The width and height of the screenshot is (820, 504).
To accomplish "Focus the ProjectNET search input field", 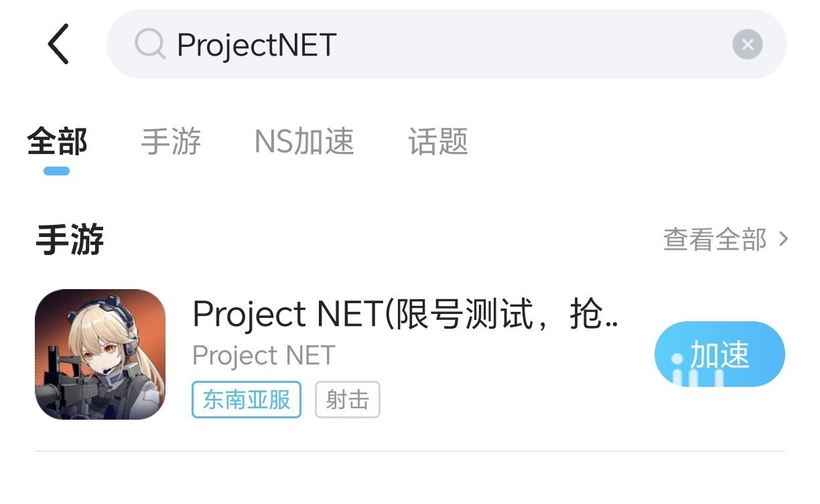I will click(442, 45).
